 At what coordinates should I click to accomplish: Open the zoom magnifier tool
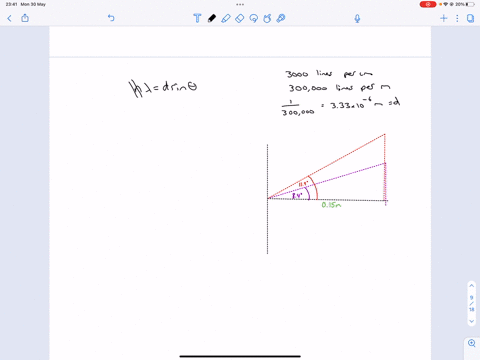(x=472, y=343)
